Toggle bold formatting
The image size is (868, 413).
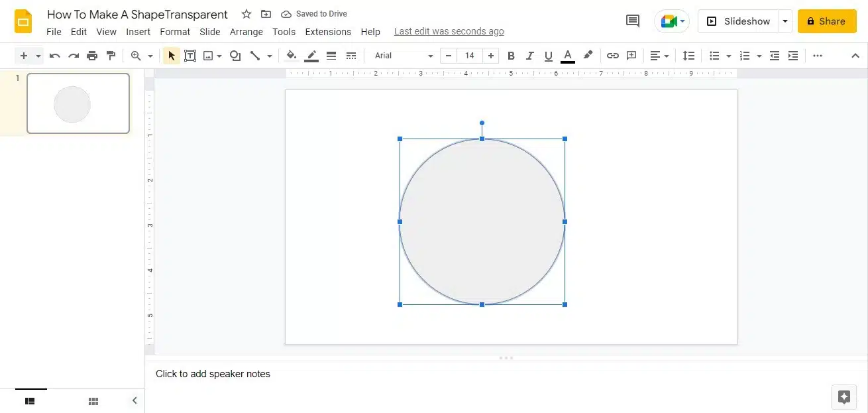click(x=511, y=56)
